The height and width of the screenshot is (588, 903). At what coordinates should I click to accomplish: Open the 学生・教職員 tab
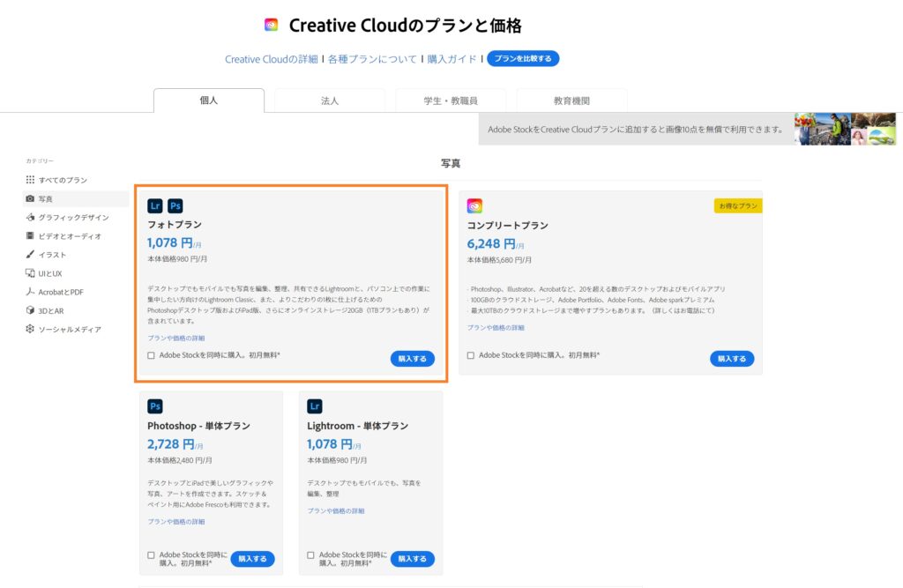[451, 100]
